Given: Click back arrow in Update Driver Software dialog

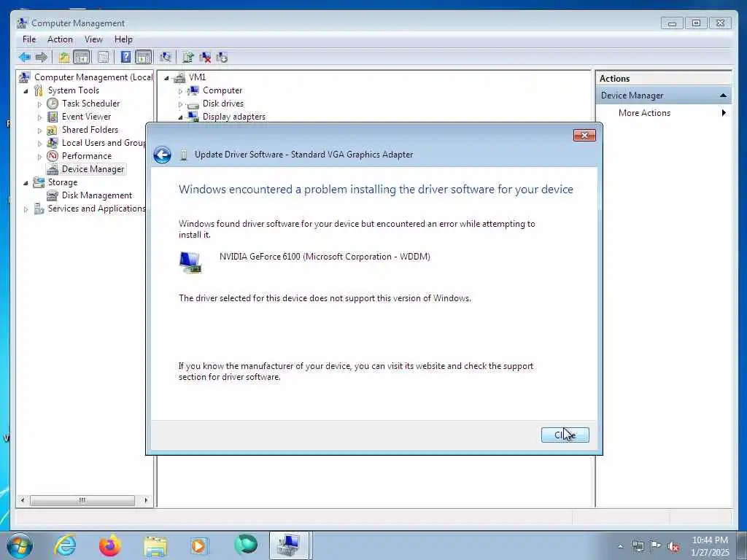Looking at the screenshot, I should coord(163,155).
